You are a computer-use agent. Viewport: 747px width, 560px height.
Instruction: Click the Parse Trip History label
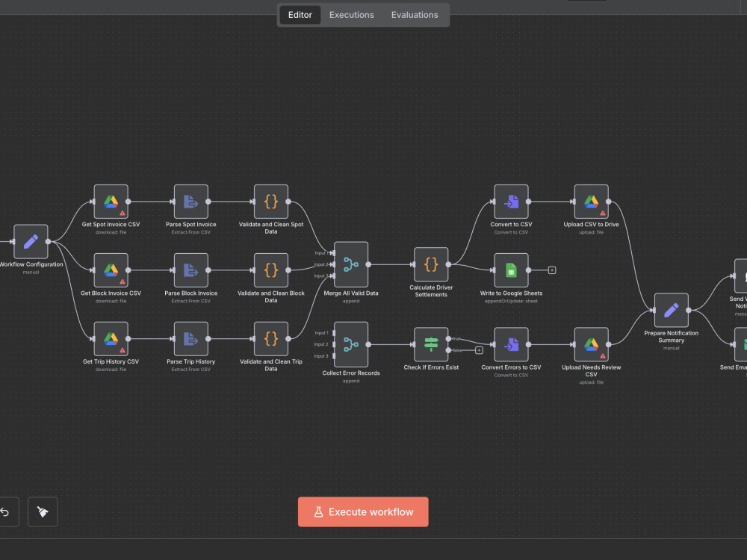click(x=191, y=361)
